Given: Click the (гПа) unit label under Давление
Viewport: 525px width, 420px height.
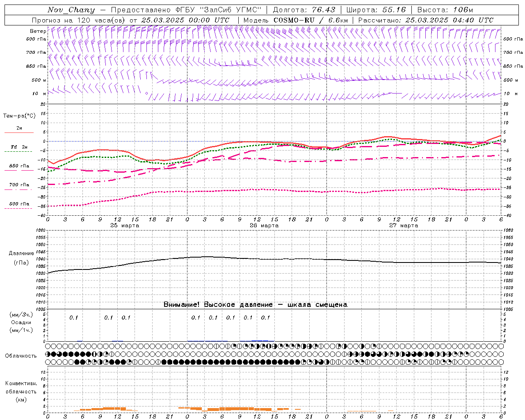Looking at the screenshot, I should coord(21,263).
